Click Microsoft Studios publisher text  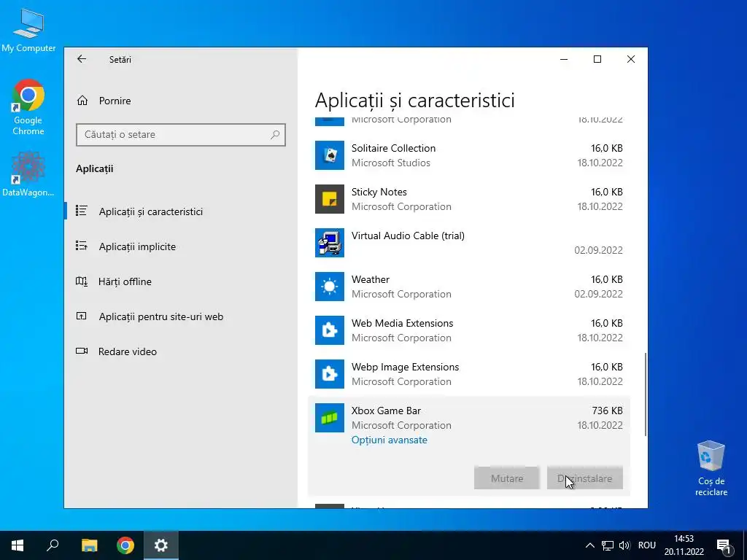pyautogui.click(x=391, y=163)
